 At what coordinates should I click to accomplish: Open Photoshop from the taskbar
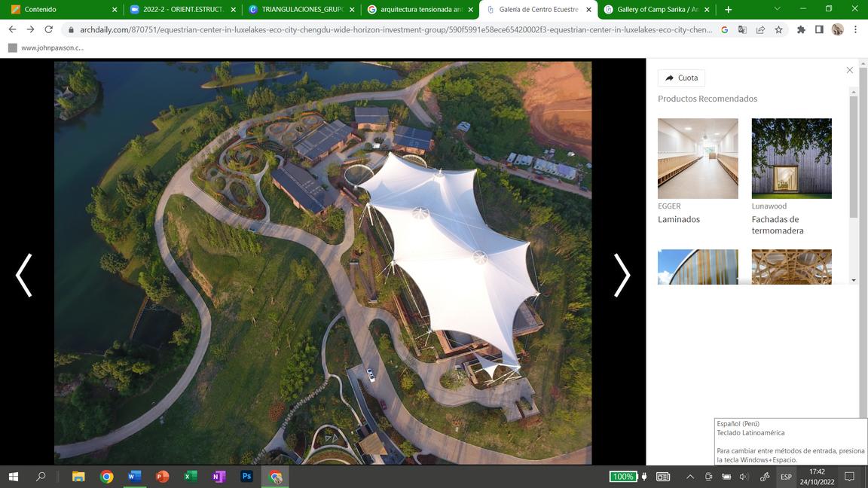coord(247,477)
